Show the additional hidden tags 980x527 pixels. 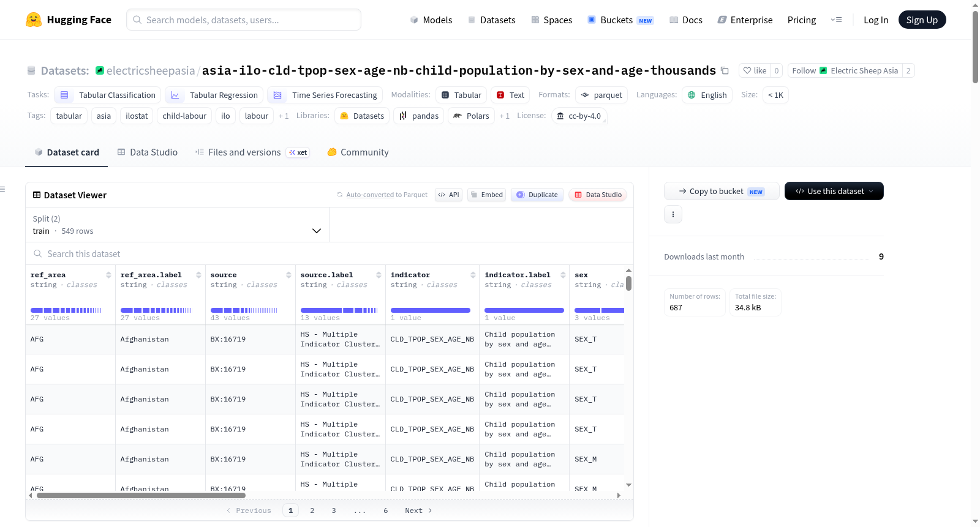pos(284,116)
